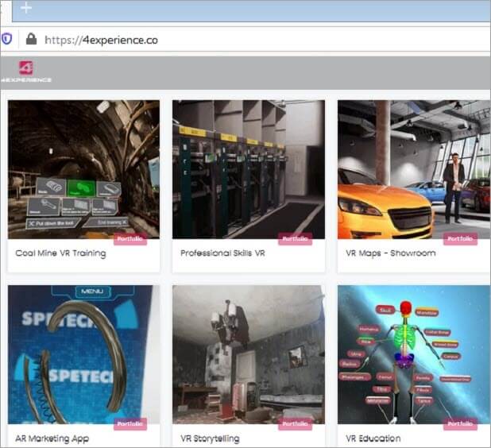This screenshot has width=491, height=448.
Task: Open a new browser tab with plus icon
Action: (x=26, y=7)
